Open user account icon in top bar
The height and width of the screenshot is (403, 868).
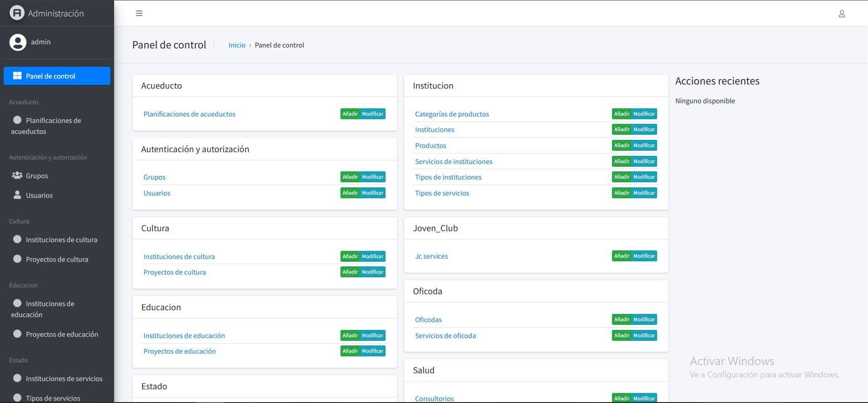tap(842, 14)
